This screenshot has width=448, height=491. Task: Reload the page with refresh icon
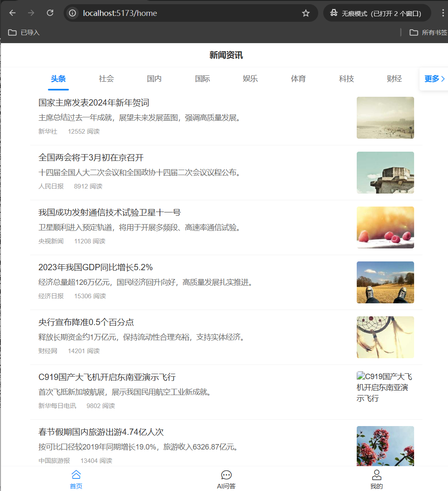tap(50, 13)
